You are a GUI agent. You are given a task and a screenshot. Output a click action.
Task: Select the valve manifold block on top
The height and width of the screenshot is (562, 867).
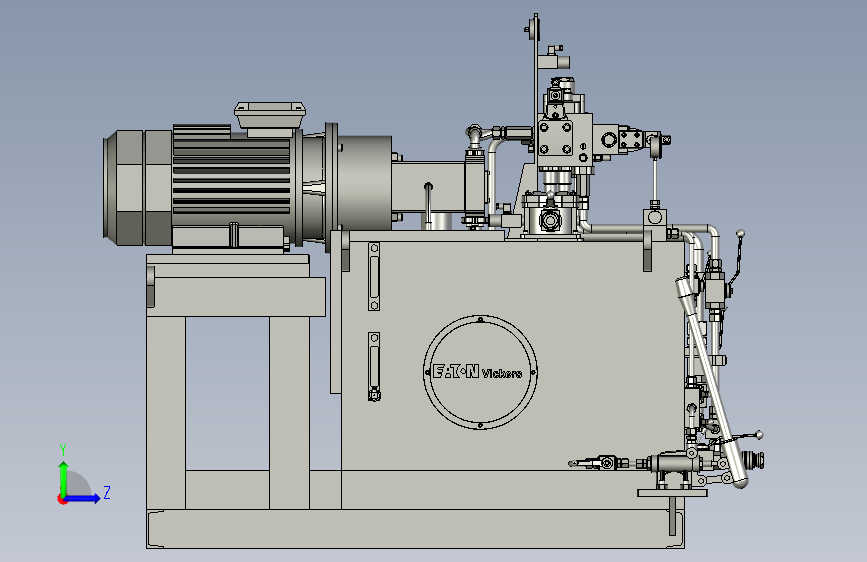[x=564, y=139]
